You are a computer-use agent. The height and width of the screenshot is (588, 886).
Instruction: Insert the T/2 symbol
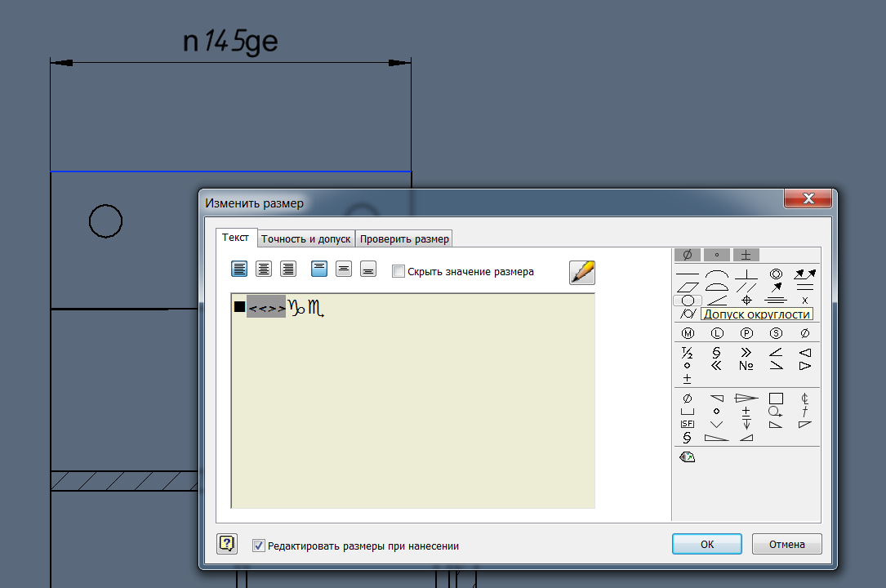point(687,353)
